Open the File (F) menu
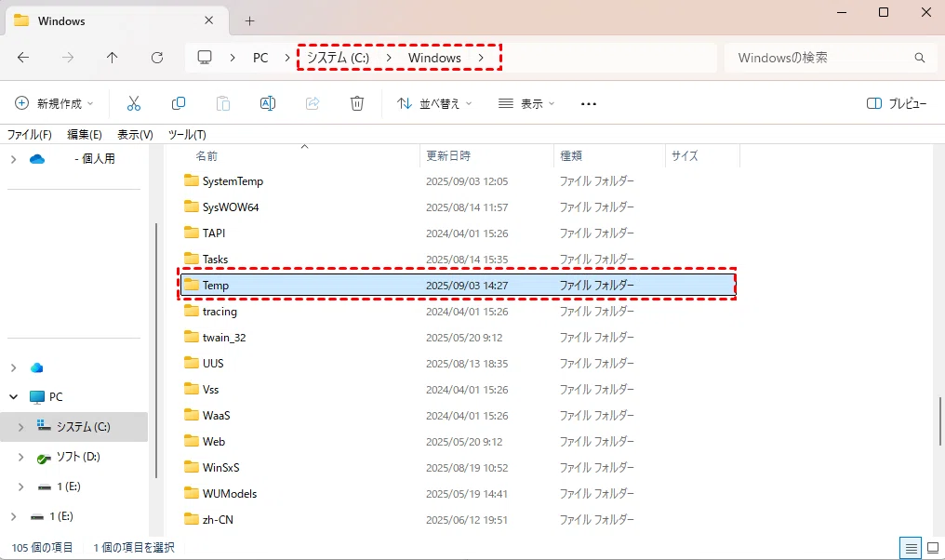945x560 pixels. 29,135
